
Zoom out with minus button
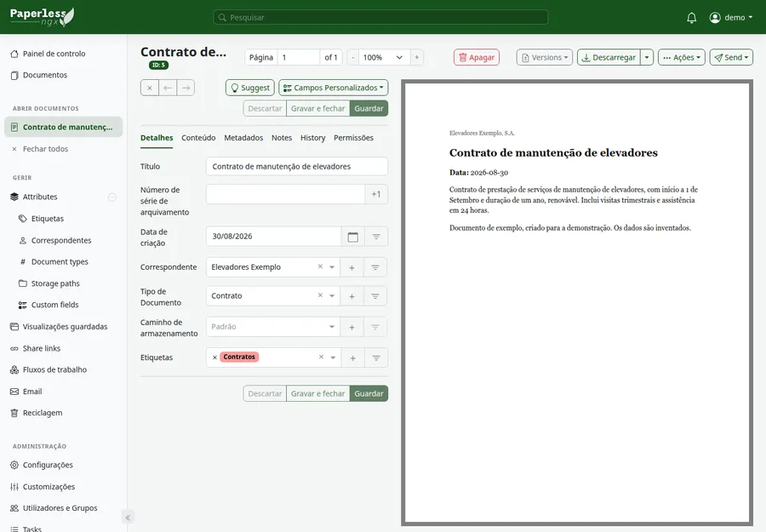click(x=352, y=58)
